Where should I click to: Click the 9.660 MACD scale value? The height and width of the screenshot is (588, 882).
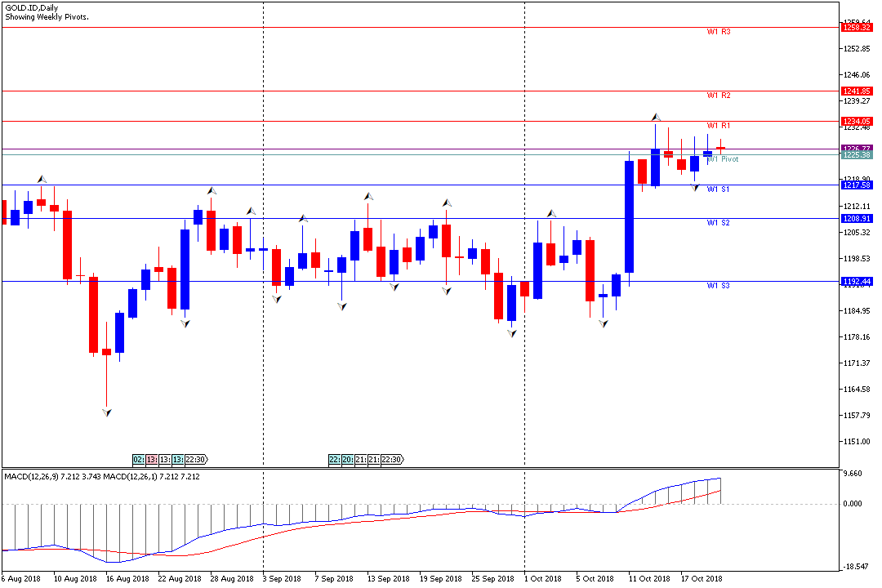[853, 474]
